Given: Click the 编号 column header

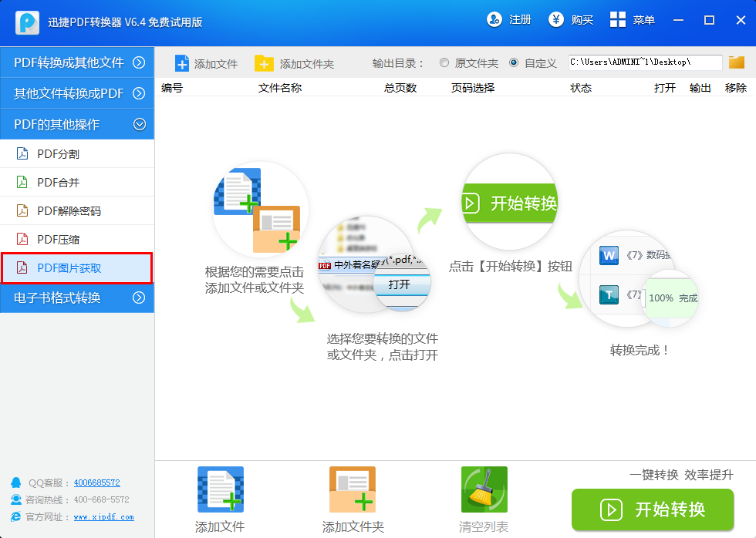Looking at the screenshot, I should [171, 88].
